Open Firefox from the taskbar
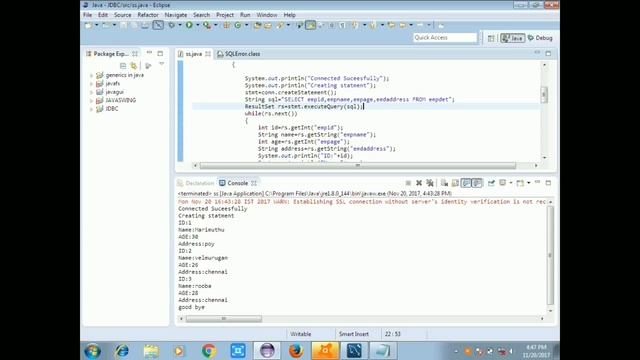Image resolution: width=640 pixels, height=360 pixels. 296,351
